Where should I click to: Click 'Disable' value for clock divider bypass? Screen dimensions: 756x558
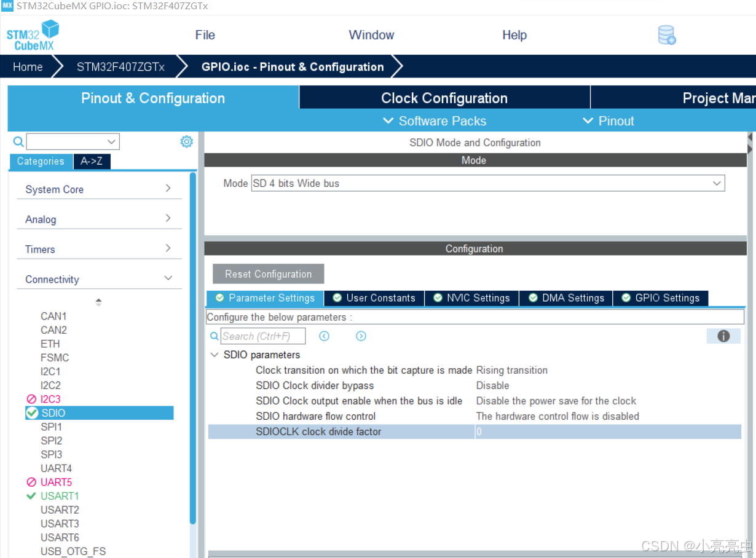click(x=492, y=385)
